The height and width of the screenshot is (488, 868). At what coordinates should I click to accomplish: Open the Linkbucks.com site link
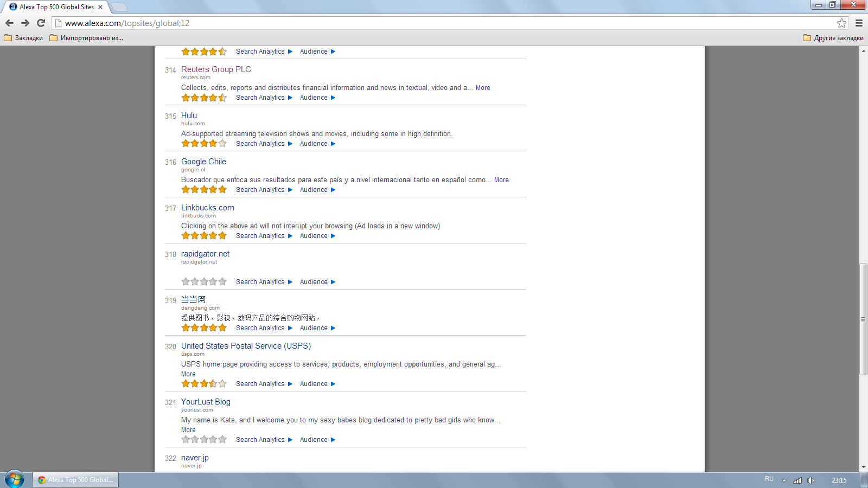208,208
